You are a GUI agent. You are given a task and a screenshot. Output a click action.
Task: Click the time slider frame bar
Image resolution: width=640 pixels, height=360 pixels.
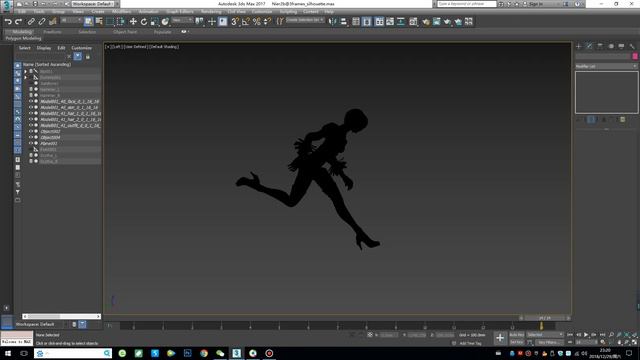point(544,318)
